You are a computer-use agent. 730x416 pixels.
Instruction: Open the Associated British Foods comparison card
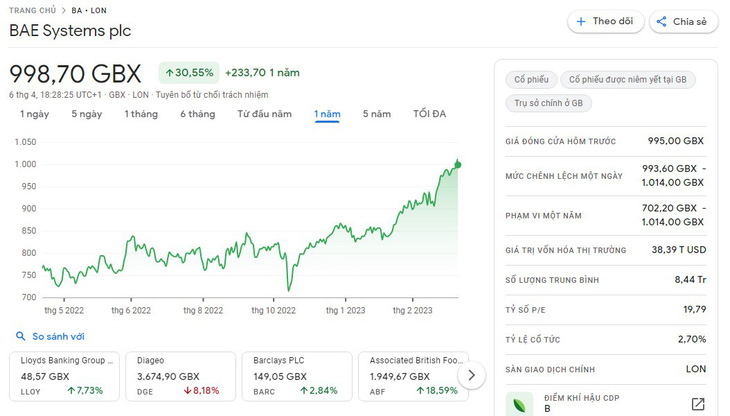click(413, 376)
